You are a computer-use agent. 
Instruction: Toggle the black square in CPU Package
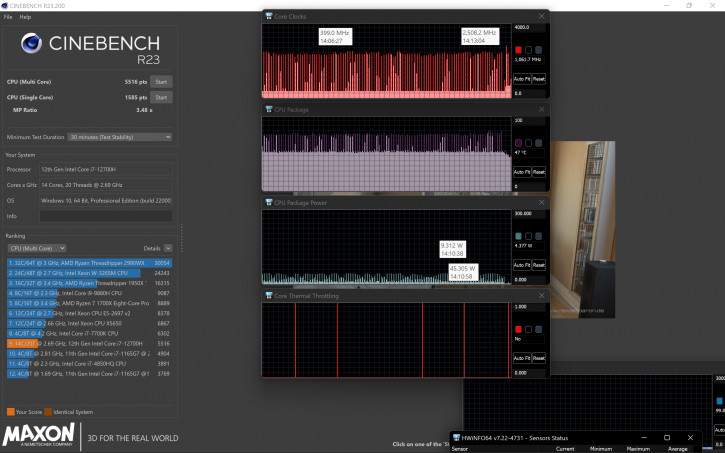[528, 143]
